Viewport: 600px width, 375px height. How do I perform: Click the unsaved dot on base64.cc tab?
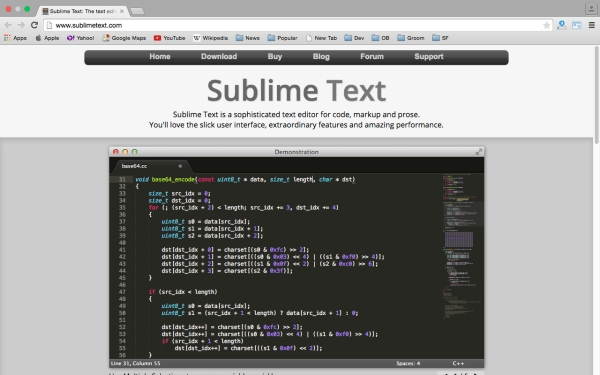(x=180, y=166)
